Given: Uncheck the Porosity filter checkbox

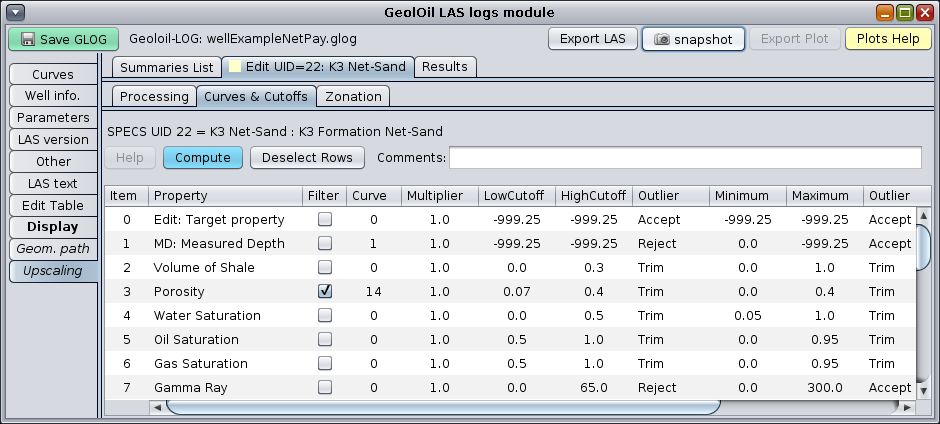Looking at the screenshot, I should coord(325,291).
